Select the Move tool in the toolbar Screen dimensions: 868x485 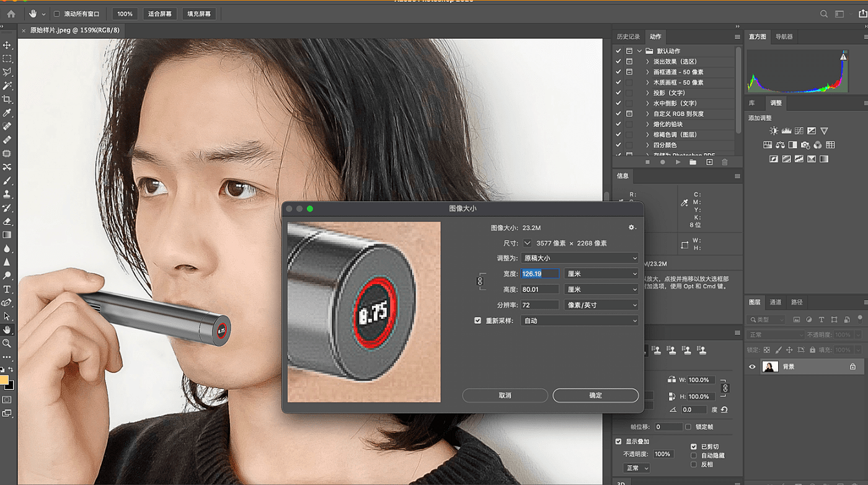(7, 45)
